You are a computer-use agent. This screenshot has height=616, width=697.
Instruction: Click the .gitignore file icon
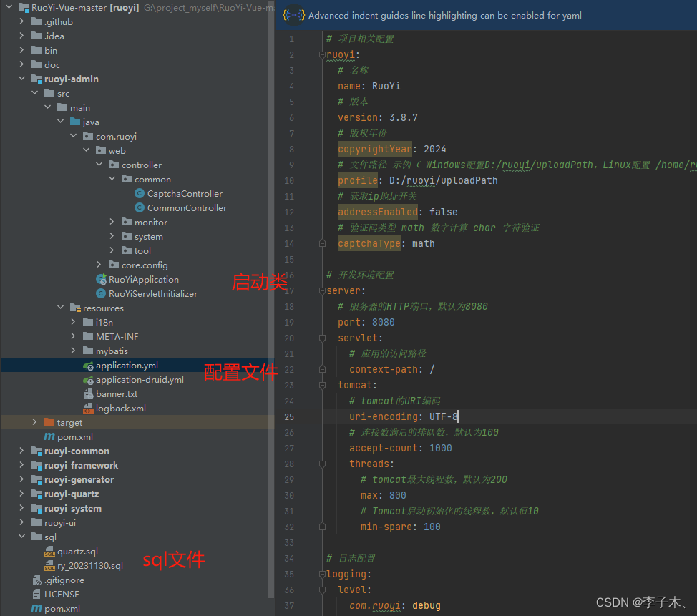(37, 580)
